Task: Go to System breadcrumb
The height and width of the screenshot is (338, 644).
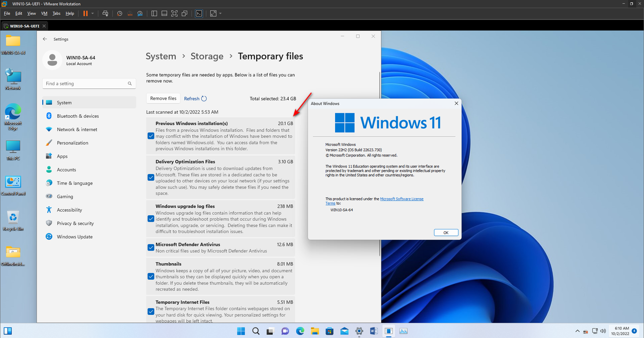Action: pos(161,56)
